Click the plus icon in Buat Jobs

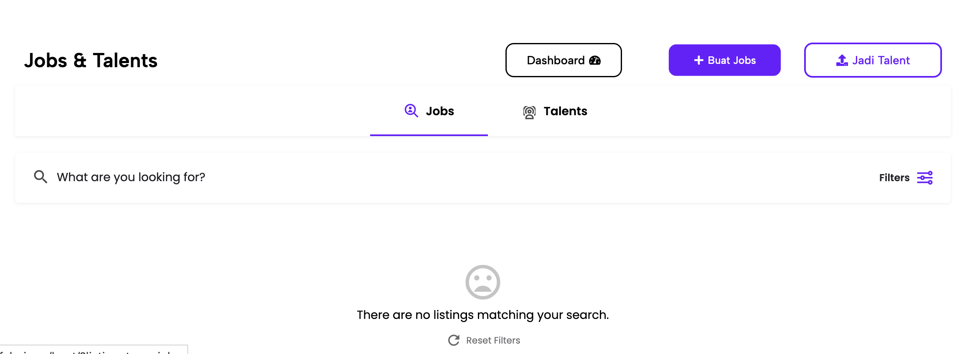point(698,61)
